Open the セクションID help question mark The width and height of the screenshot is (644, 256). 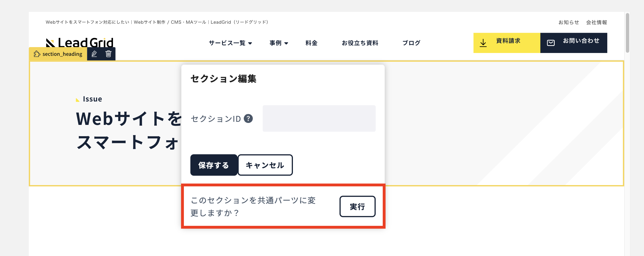(248, 118)
